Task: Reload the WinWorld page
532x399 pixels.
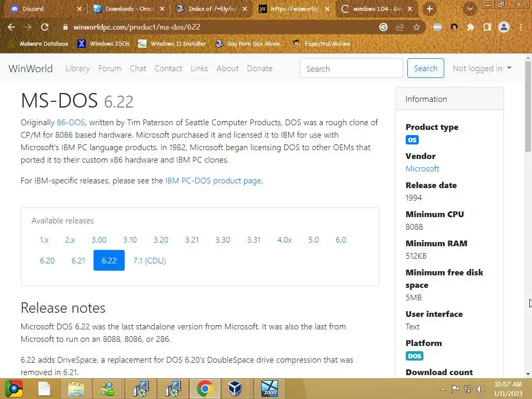Action: point(45,27)
